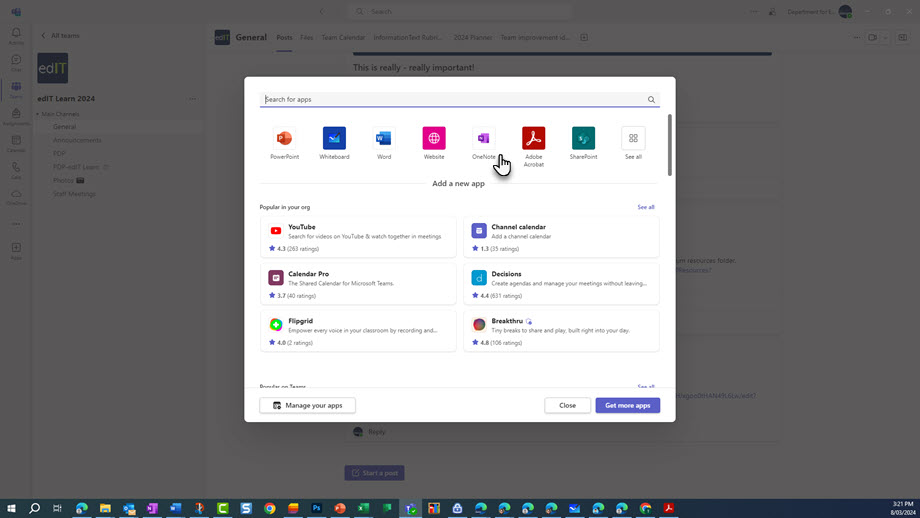Click Reply under the post
The height and width of the screenshot is (518, 920).
377,432
